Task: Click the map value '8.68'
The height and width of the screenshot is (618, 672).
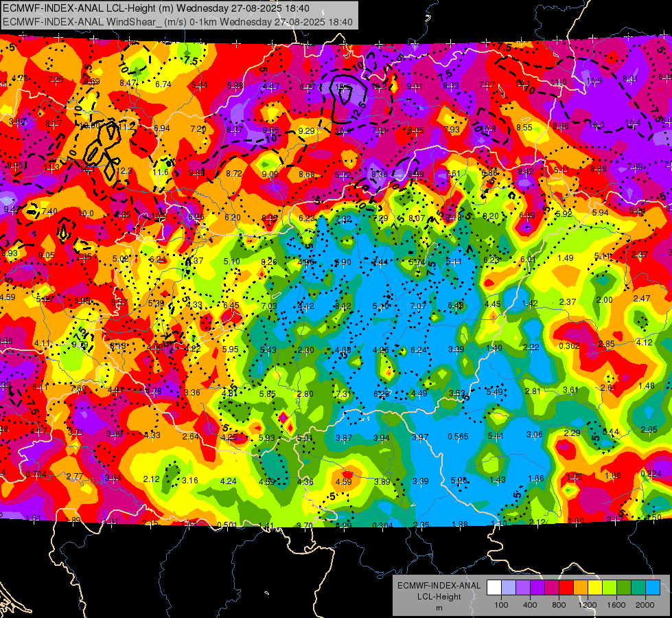Action: 307,174
